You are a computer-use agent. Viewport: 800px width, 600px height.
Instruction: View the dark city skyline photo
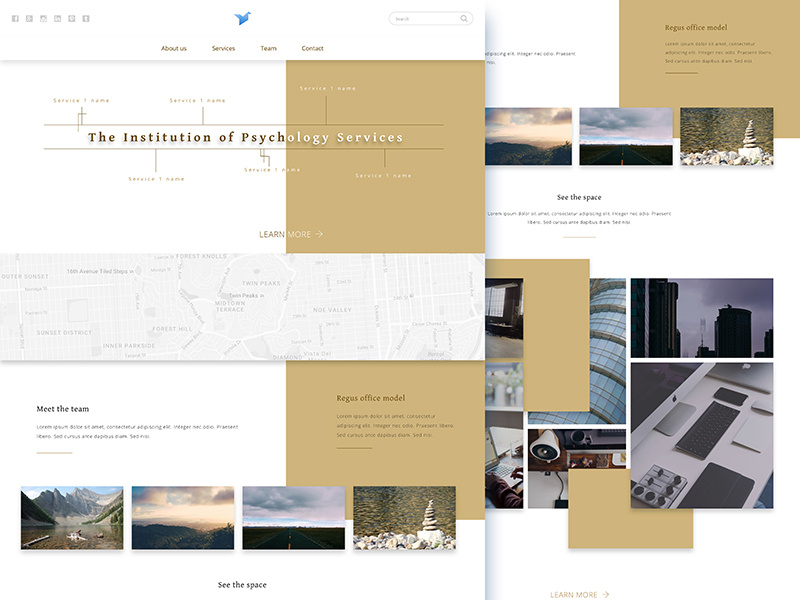(x=702, y=318)
